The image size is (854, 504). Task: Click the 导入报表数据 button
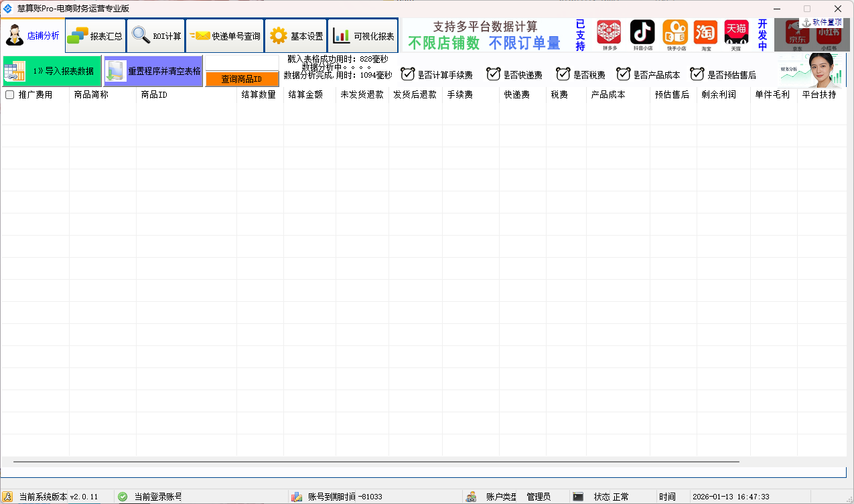click(x=52, y=71)
